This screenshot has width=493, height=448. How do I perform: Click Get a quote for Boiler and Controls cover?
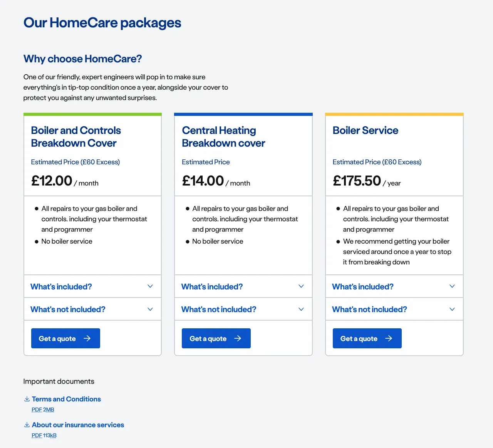pyautogui.click(x=65, y=338)
